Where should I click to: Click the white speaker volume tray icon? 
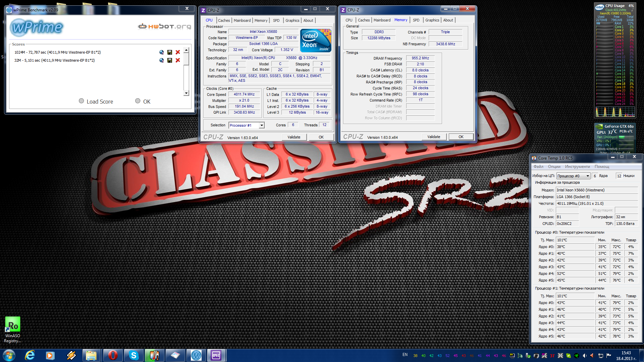click(x=585, y=356)
